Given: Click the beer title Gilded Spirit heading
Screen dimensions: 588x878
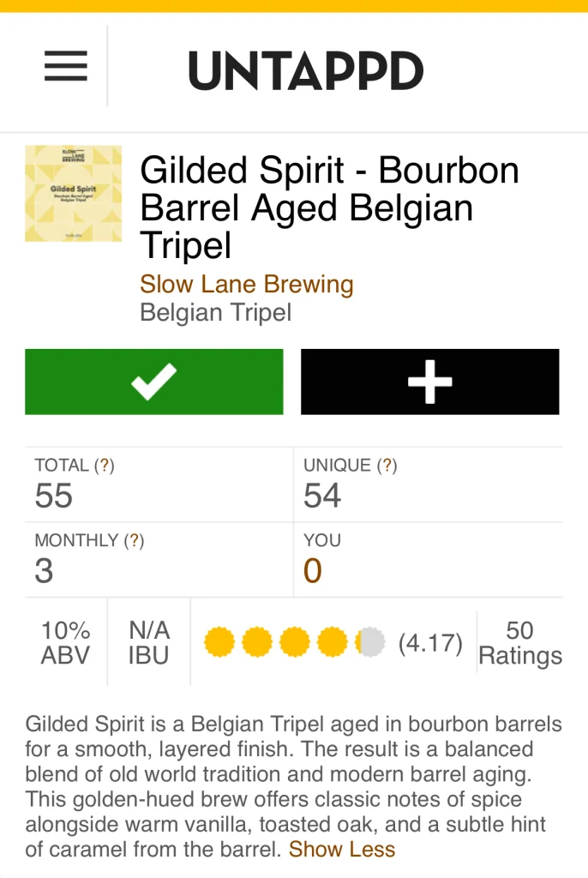Looking at the screenshot, I should coord(329,207).
